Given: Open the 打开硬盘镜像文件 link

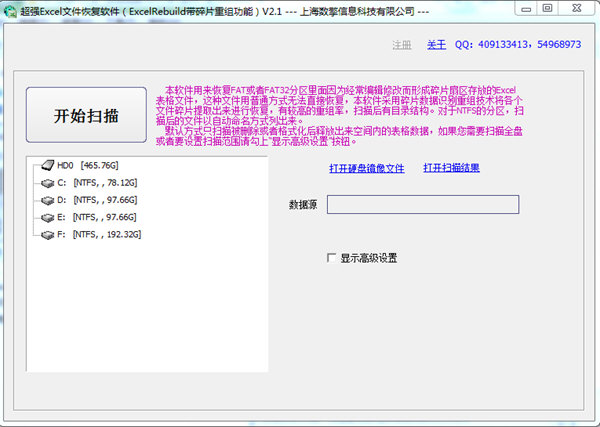Looking at the screenshot, I should pyautogui.click(x=366, y=168).
